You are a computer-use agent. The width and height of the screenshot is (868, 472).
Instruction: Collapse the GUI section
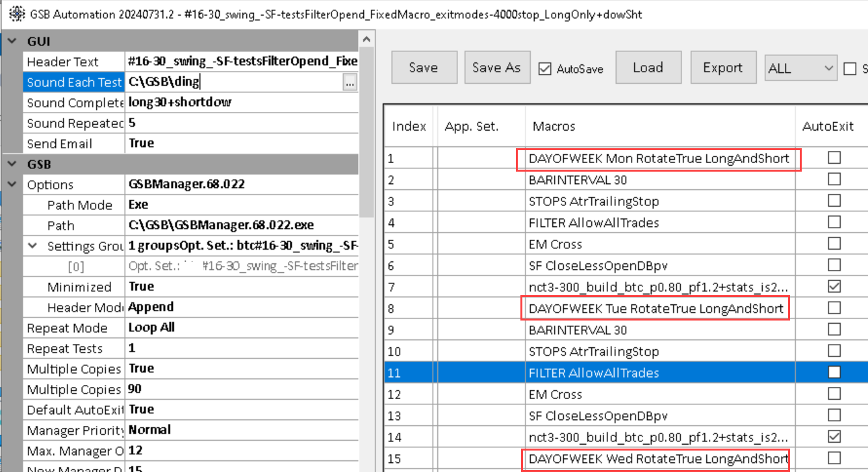pos(12,42)
